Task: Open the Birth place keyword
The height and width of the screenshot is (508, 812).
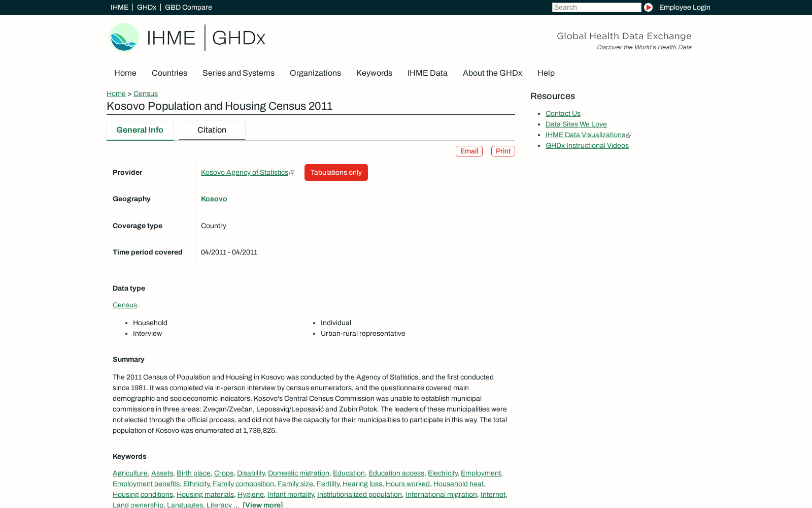Action: pyautogui.click(x=193, y=473)
